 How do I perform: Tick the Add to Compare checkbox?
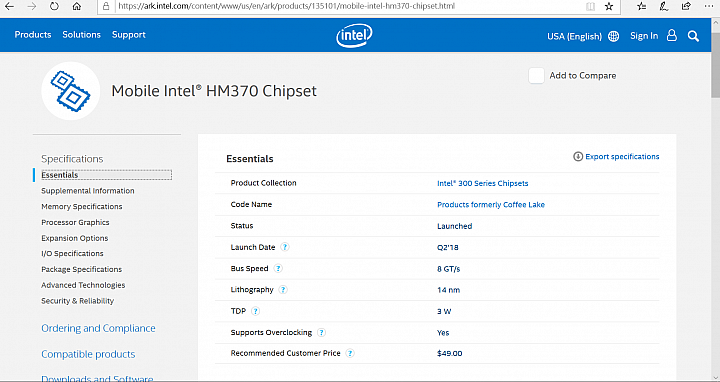click(x=536, y=76)
